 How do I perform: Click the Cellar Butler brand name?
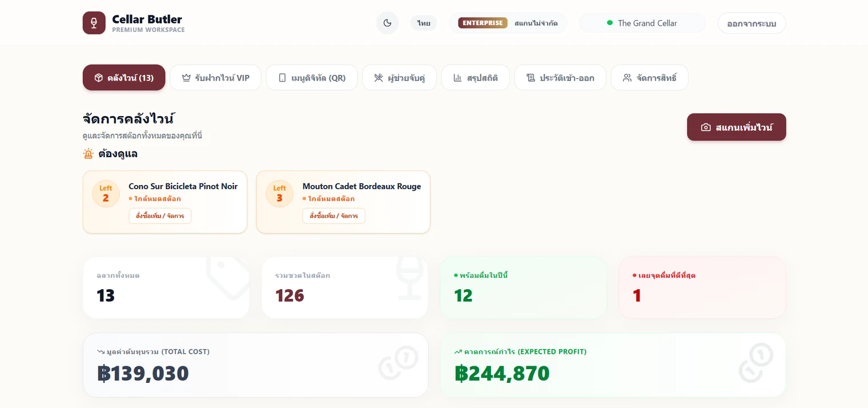[147, 19]
